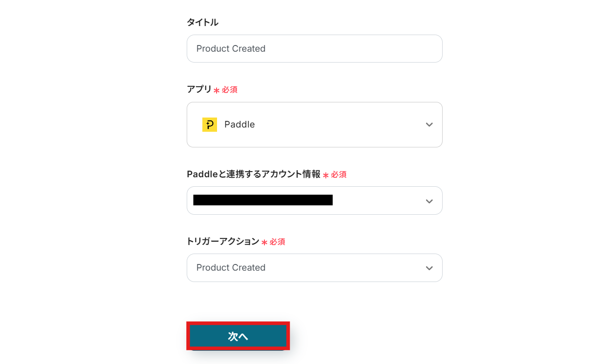Focus the タイトル input field
This screenshot has width=590, height=364.
[314, 48]
